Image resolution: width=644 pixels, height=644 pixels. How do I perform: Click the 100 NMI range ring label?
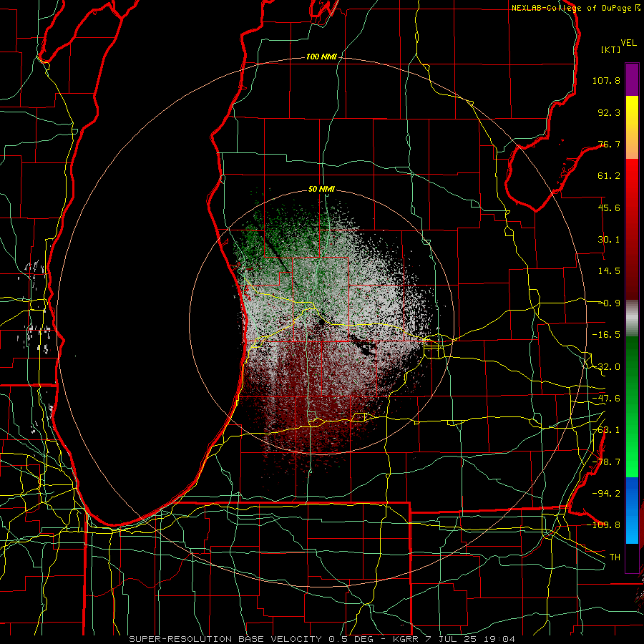pos(321,57)
